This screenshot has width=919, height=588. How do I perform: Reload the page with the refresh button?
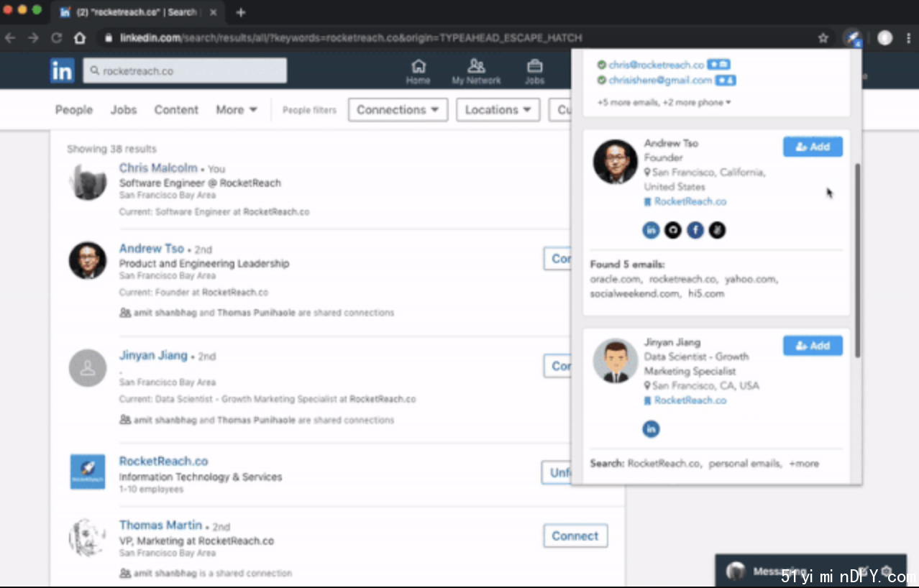click(56, 38)
